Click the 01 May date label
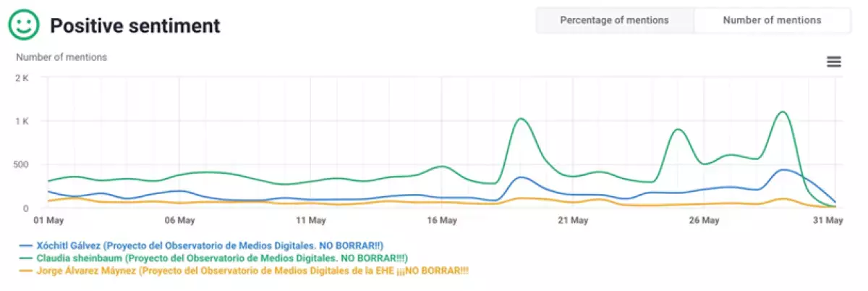The width and height of the screenshot is (868, 291). coord(48,220)
